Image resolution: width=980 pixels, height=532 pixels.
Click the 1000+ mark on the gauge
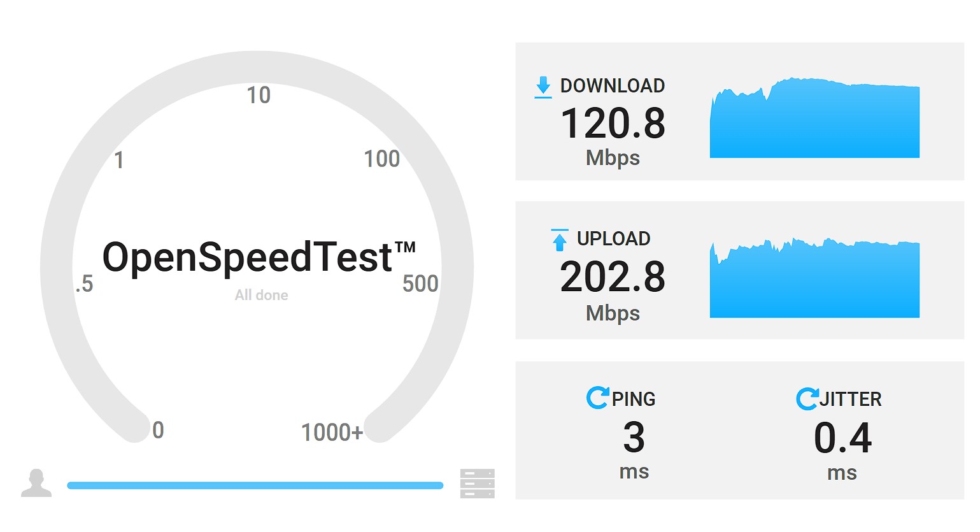pos(332,433)
